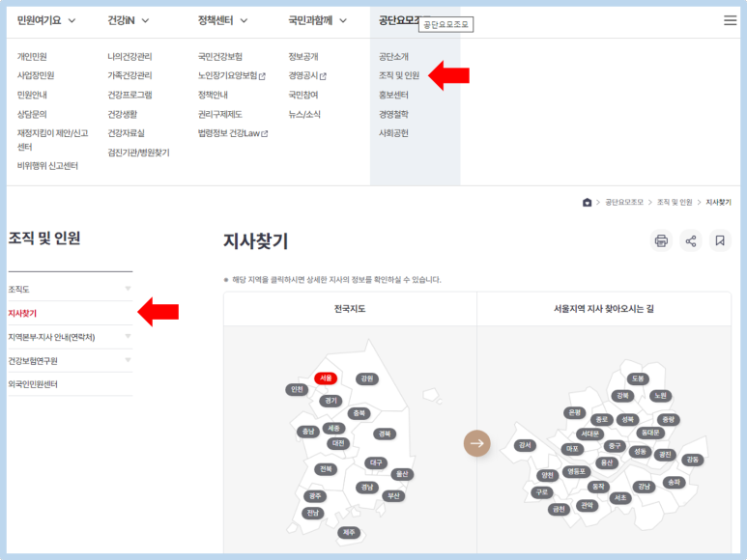The width and height of the screenshot is (747, 560).
Task: Click the home icon in breadcrumb
Action: click(587, 202)
